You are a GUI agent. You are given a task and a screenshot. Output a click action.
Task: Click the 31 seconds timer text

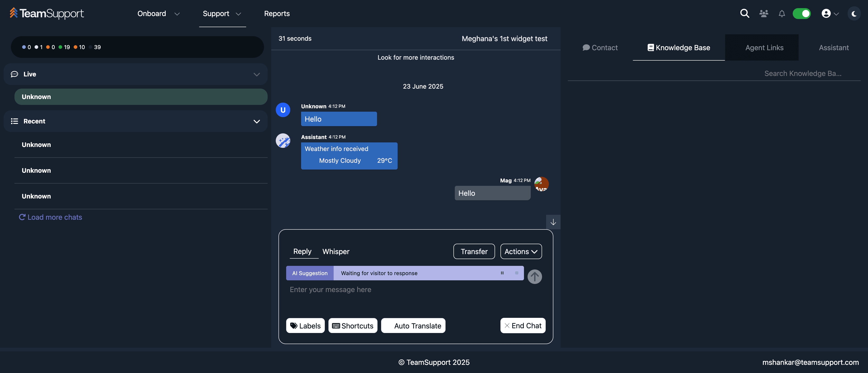[x=295, y=39]
